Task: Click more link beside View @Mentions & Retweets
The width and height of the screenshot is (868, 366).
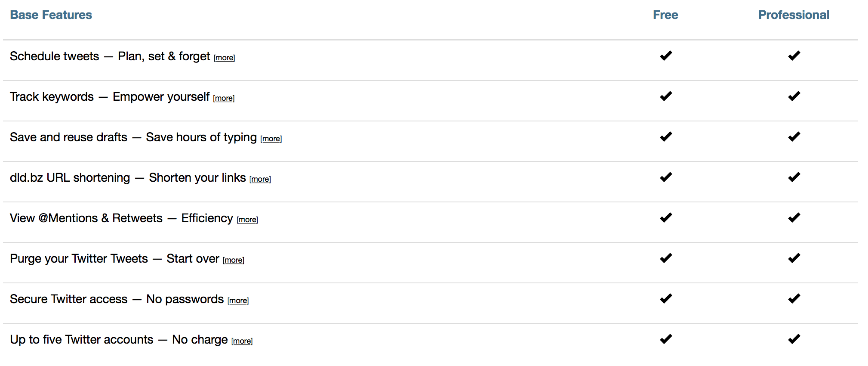Action: click(247, 220)
